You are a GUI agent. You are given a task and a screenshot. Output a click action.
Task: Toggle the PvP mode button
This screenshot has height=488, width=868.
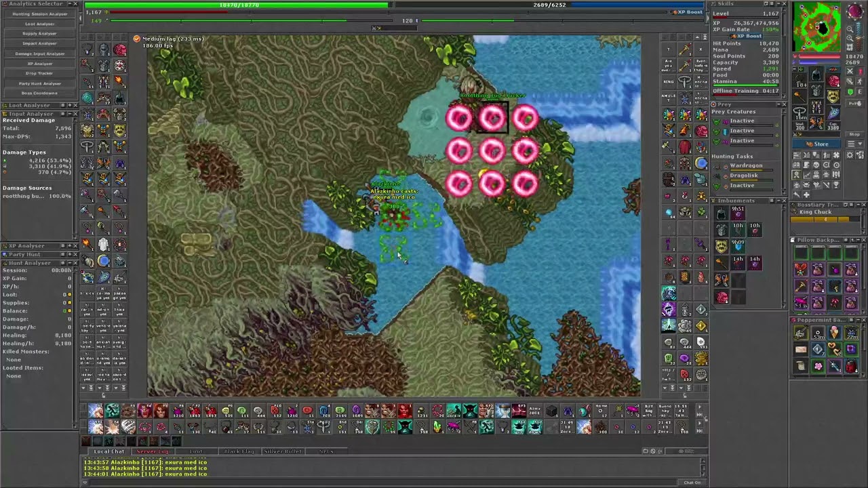click(x=855, y=104)
